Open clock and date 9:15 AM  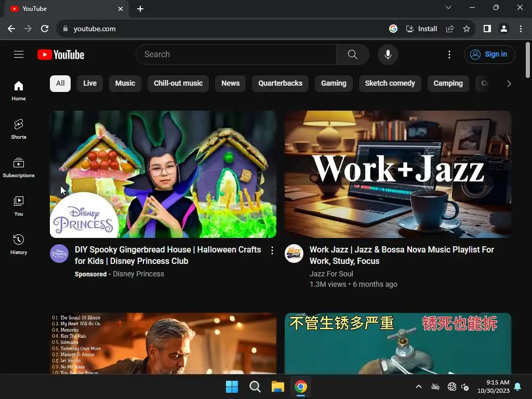click(x=494, y=387)
